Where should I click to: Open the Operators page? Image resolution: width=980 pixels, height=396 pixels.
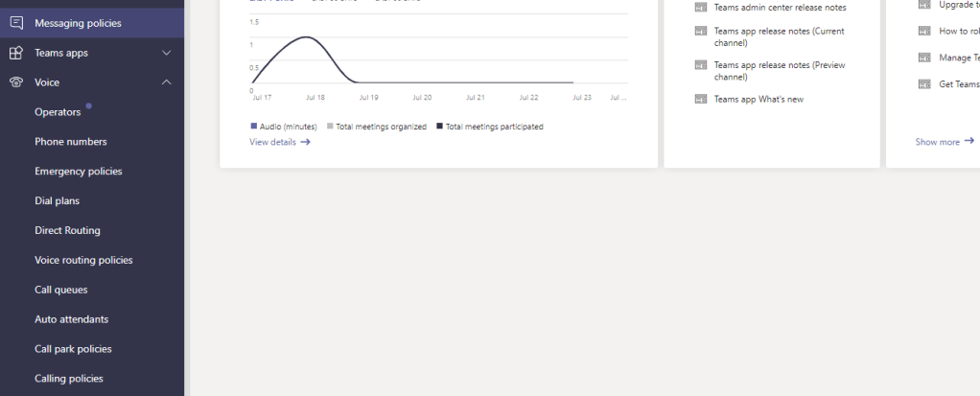58,112
